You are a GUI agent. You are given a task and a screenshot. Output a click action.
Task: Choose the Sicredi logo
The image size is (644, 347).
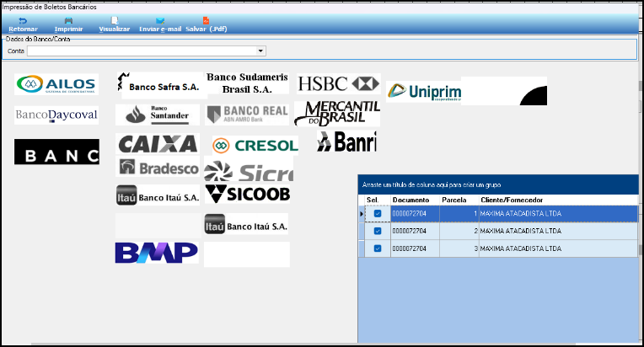(249, 170)
